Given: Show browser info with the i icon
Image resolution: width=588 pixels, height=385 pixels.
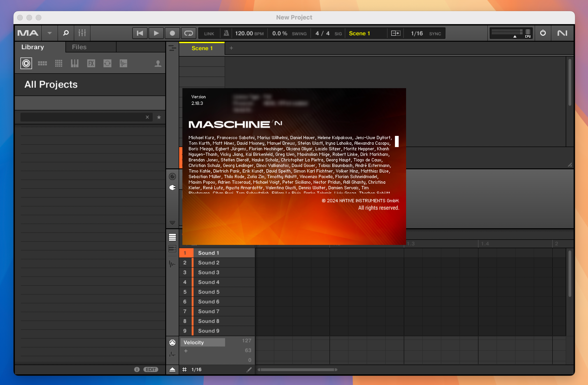Looking at the screenshot, I should tap(137, 369).
